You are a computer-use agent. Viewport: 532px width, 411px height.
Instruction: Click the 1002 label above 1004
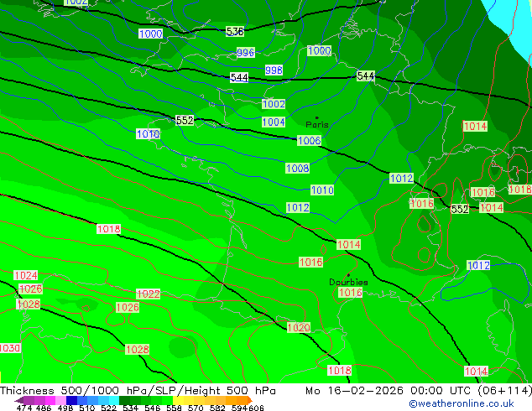click(274, 104)
